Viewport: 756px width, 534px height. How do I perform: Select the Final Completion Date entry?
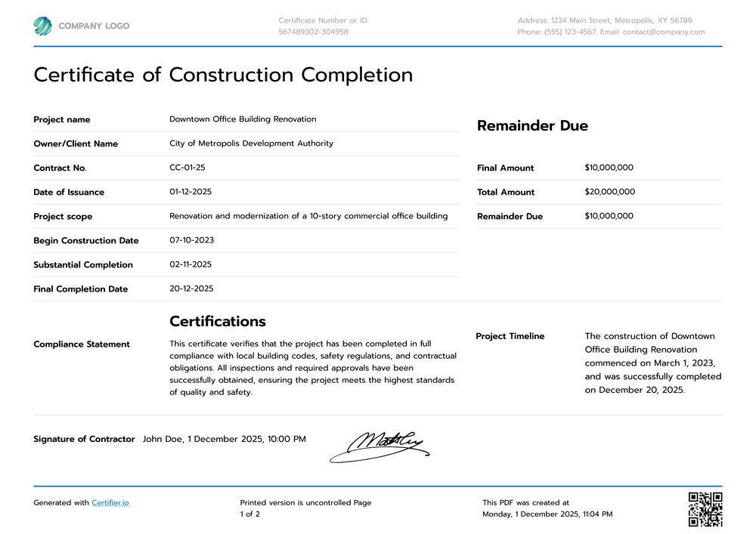tap(191, 289)
